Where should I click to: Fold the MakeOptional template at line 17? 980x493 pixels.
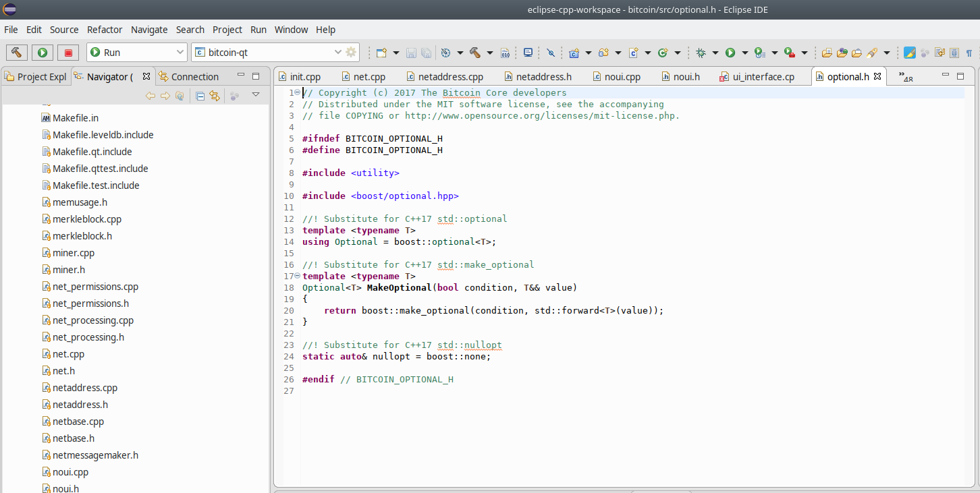(298, 276)
